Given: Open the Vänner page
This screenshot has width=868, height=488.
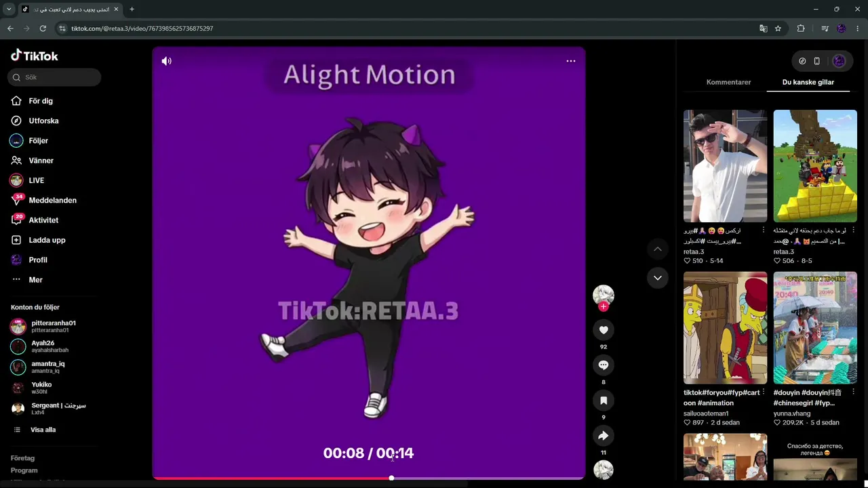Looking at the screenshot, I should (41, 161).
